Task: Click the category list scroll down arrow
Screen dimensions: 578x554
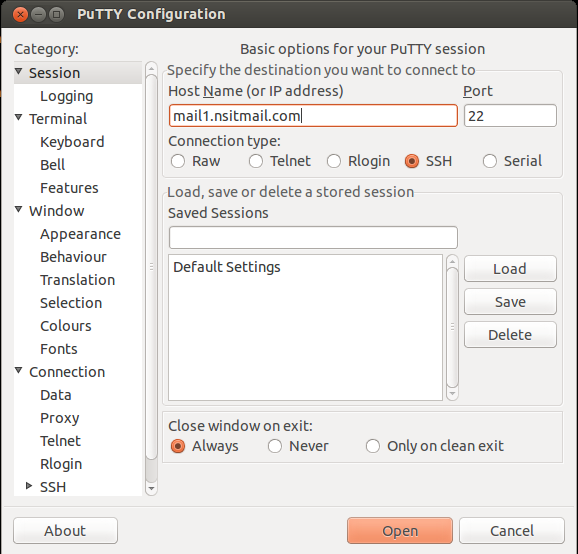Action: [151, 489]
